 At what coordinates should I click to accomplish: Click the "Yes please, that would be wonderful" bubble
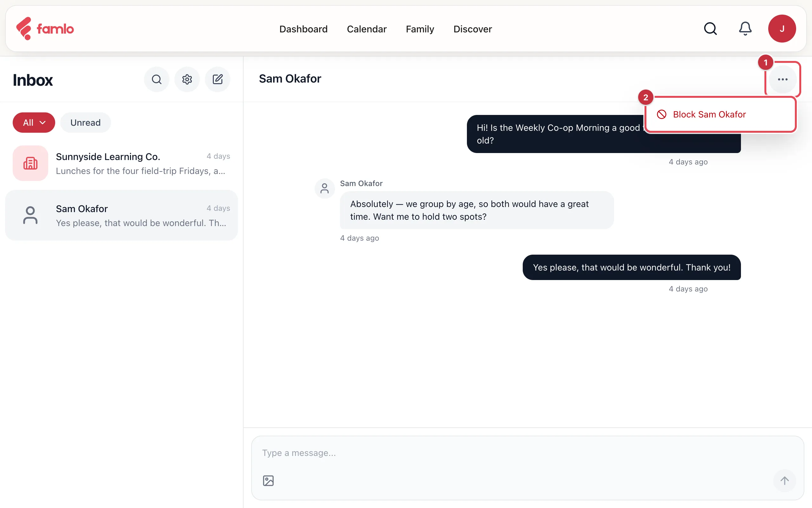[632, 267]
